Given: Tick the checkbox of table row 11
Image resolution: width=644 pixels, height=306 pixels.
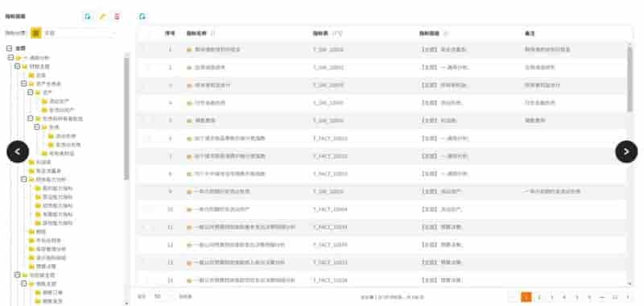Looking at the screenshot, I should [147, 227].
